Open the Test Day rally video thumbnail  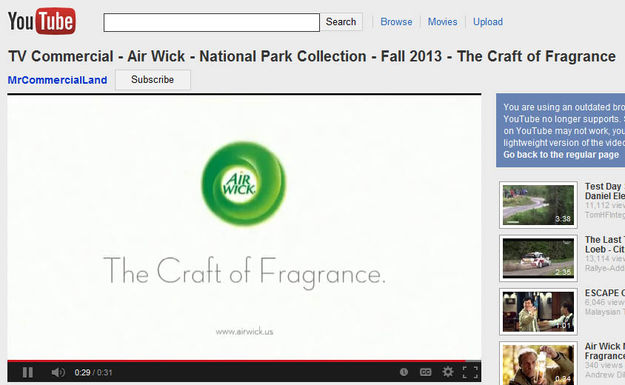point(538,204)
